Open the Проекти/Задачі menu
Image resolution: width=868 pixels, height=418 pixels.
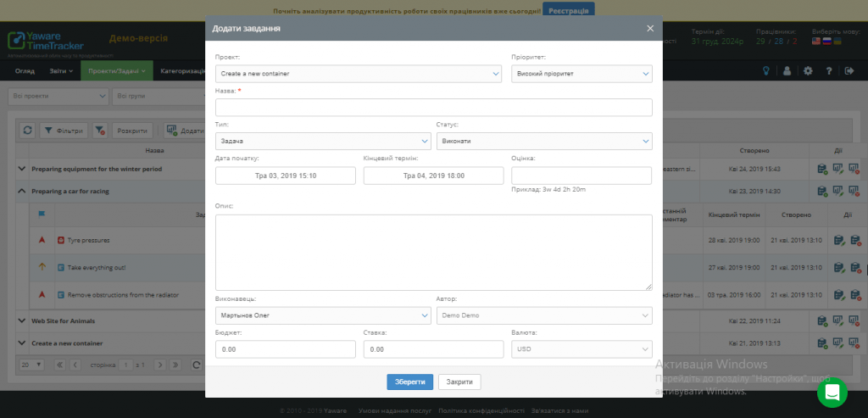coord(117,71)
